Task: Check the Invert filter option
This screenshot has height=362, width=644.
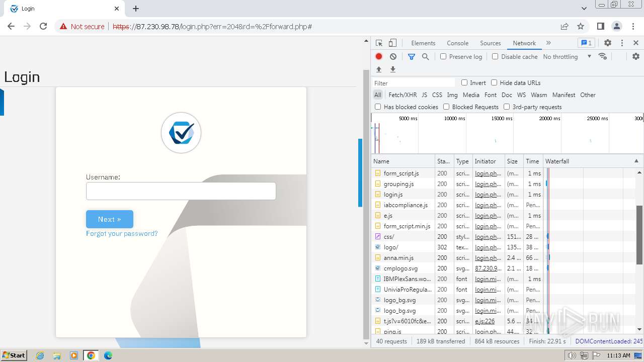Action: click(x=464, y=82)
